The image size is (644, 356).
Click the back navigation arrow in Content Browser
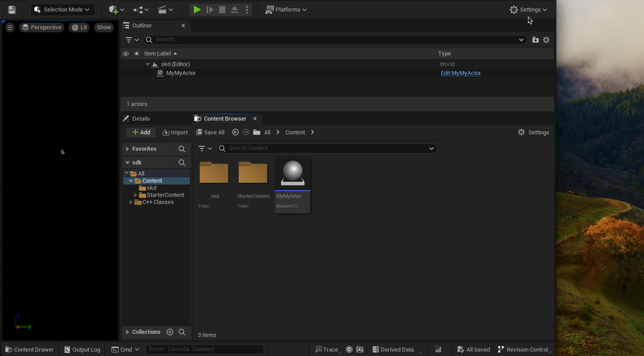[235, 132]
